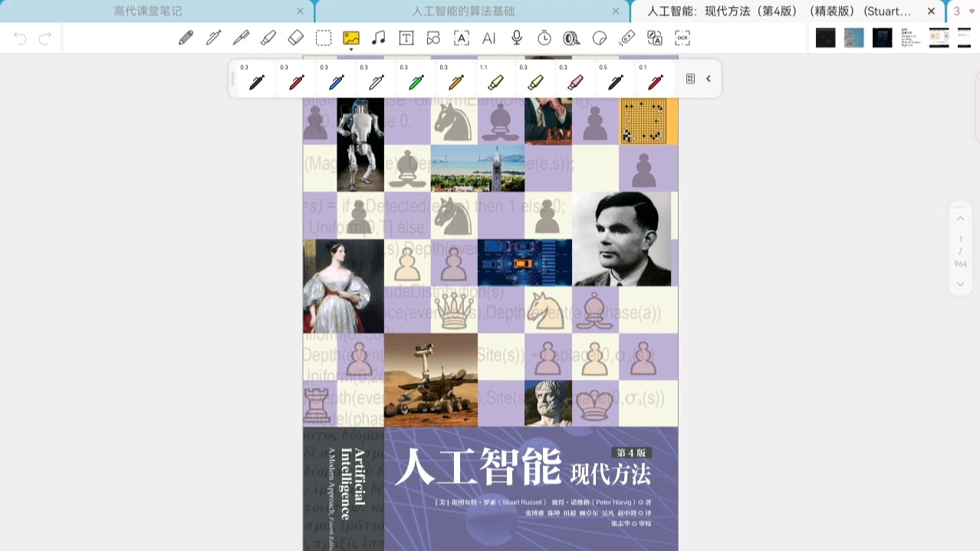Open image tool dropdown arrow

tap(351, 50)
